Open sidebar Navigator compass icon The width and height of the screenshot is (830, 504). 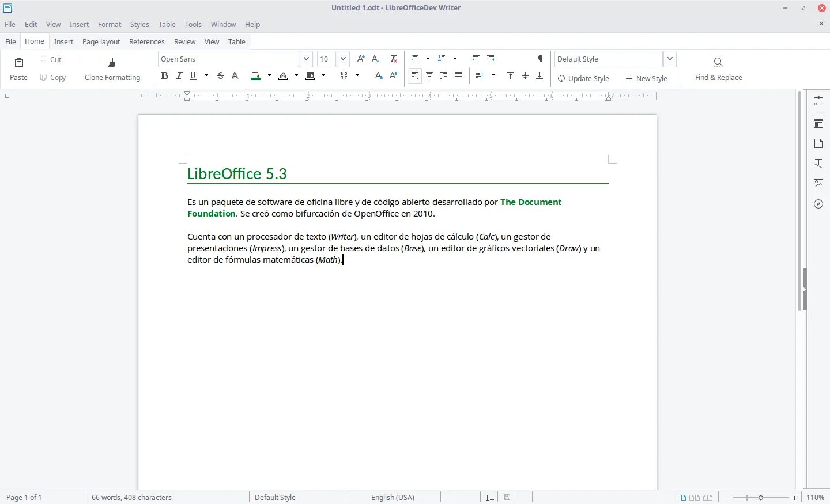pyautogui.click(x=818, y=204)
